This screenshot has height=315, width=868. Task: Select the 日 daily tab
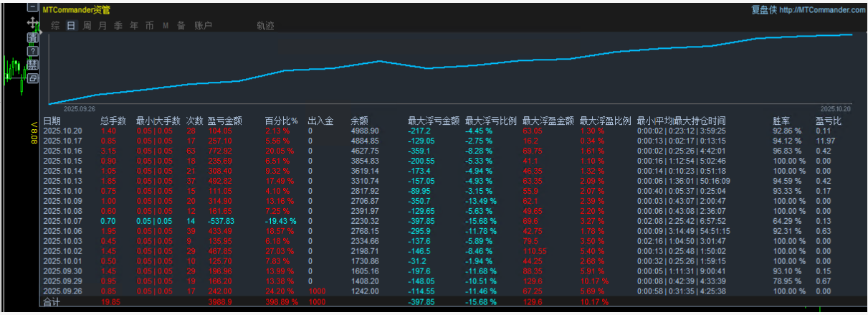tap(71, 26)
